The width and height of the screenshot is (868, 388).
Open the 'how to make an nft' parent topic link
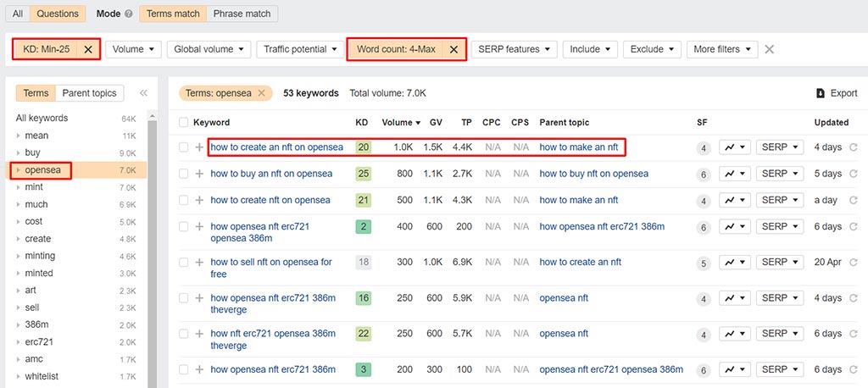(x=579, y=147)
